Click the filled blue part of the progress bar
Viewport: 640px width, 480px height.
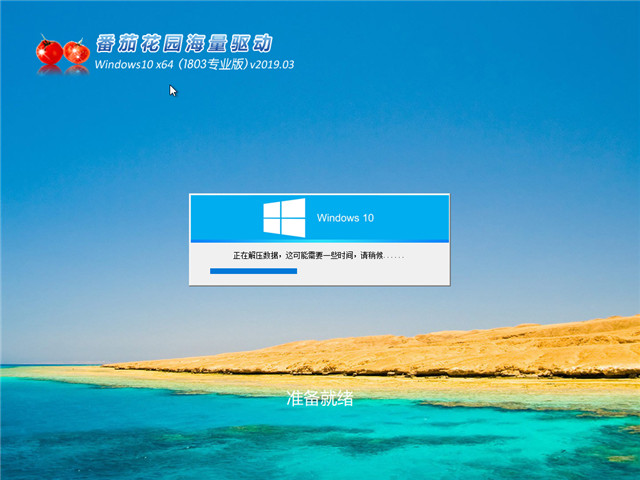[x=252, y=271]
